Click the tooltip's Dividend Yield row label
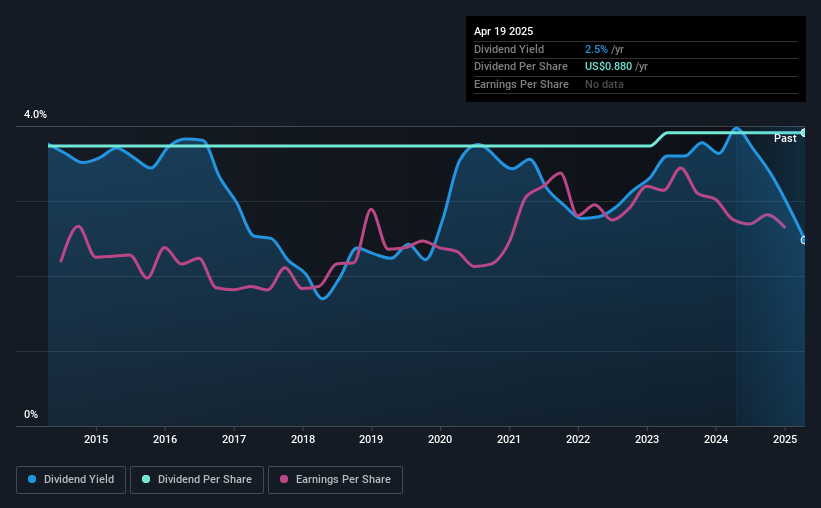This screenshot has height=508, width=821. pos(509,49)
